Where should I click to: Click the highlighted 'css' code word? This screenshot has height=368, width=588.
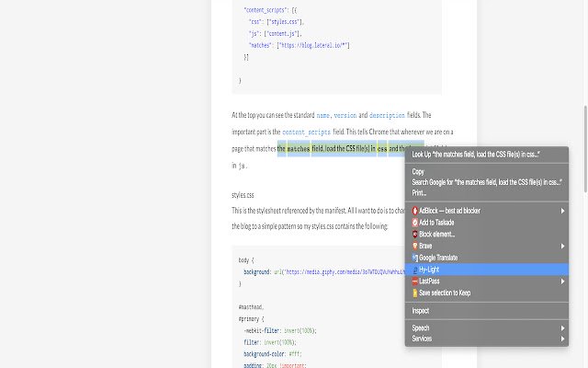click(x=382, y=149)
